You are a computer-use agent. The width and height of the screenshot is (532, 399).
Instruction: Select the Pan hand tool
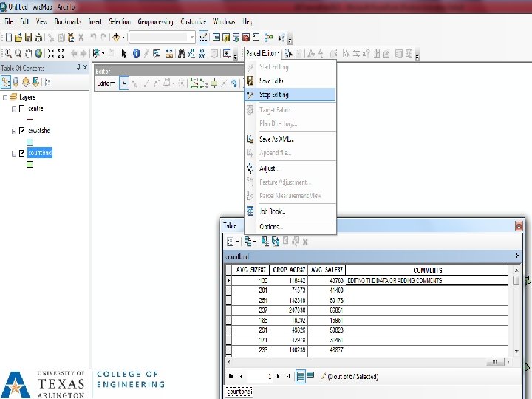point(29,53)
